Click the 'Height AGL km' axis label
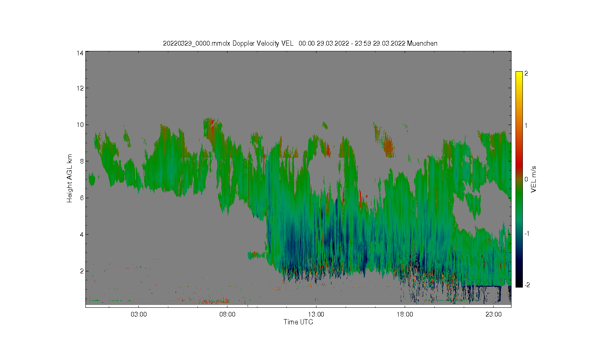 (70, 178)
